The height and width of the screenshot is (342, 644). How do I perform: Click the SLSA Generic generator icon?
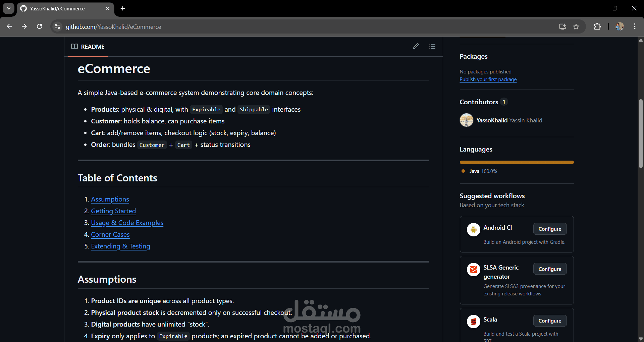(x=473, y=269)
